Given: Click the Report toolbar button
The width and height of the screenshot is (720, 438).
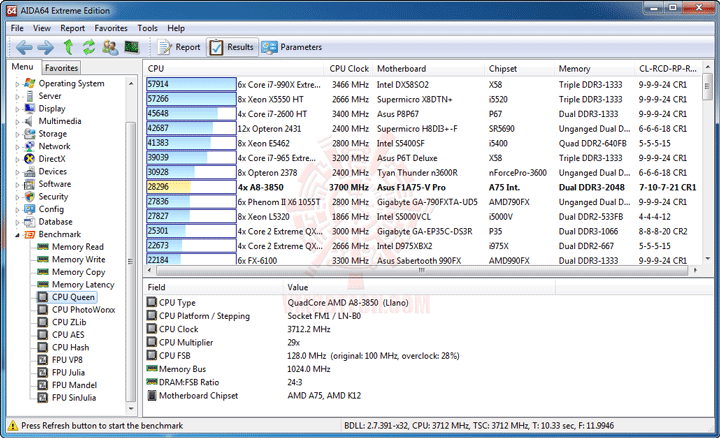Looking at the screenshot, I should [x=179, y=47].
